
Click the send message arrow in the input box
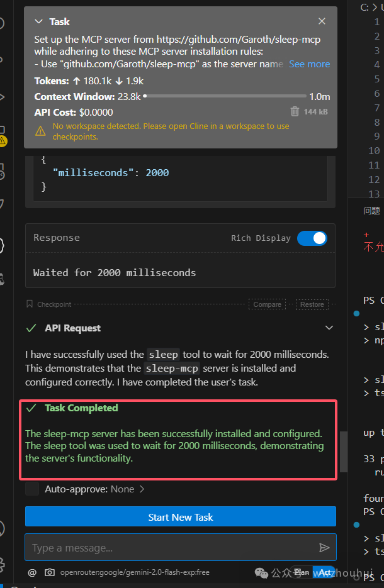(x=325, y=547)
